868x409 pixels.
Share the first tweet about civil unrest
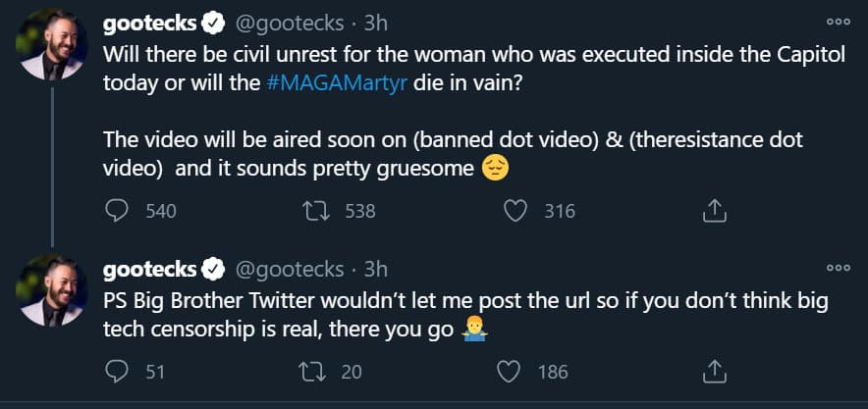click(x=716, y=210)
